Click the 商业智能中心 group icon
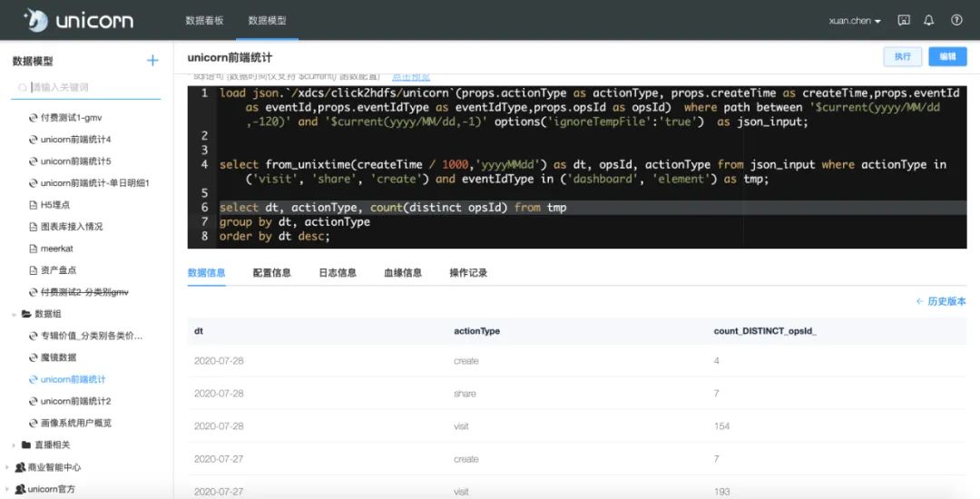Viewport: 980px width, 499px height. pyautogui.click(x=20, y=467)
